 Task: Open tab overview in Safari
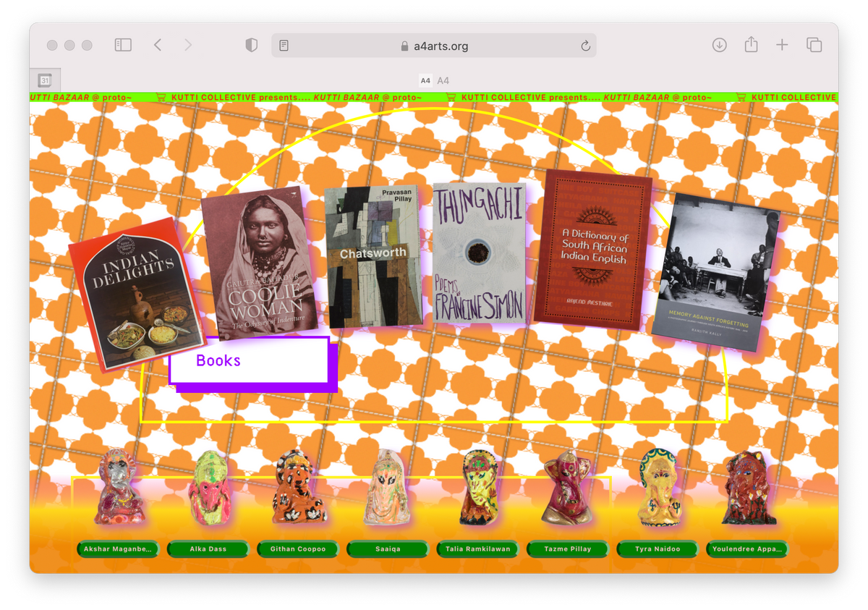point(814,45)
